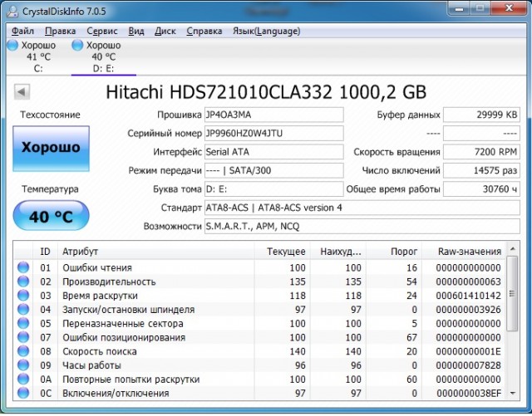Viewport: 532px width, 416px height.
Task: Click the Интерфейс field Serial ATA
Action: [x=273, y=152]
